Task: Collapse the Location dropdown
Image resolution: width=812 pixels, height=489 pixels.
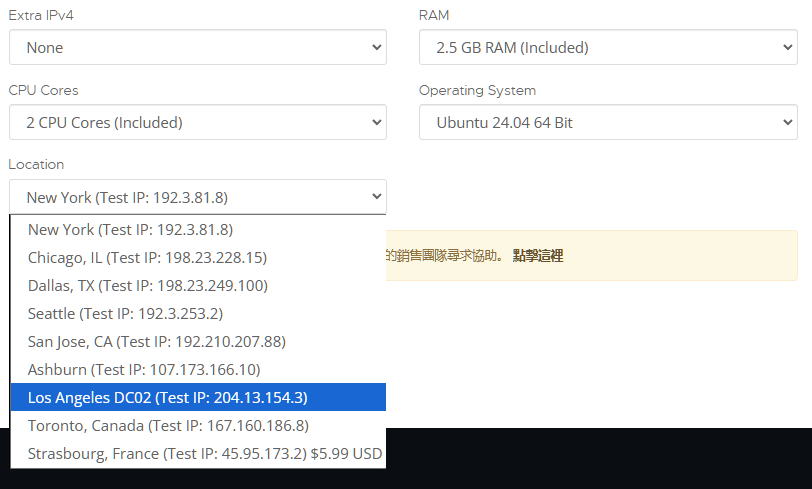Action: [x=197, y=197]
